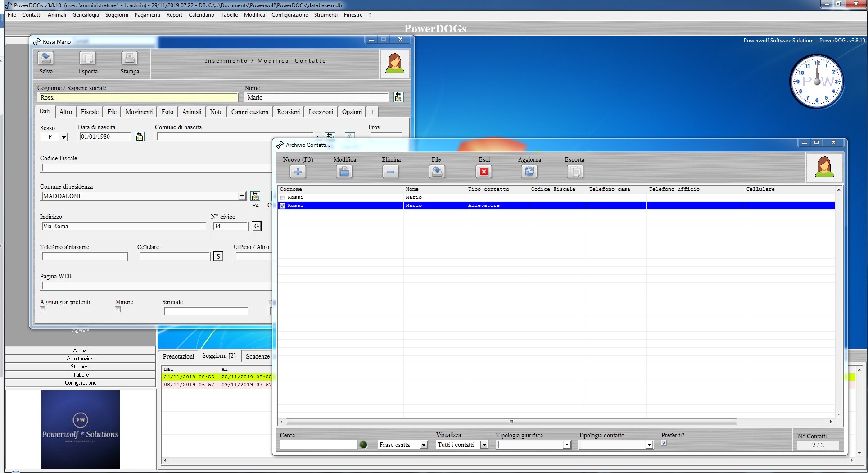Toggle Minore checkbox
868x473 pixels.
(118, 309)
